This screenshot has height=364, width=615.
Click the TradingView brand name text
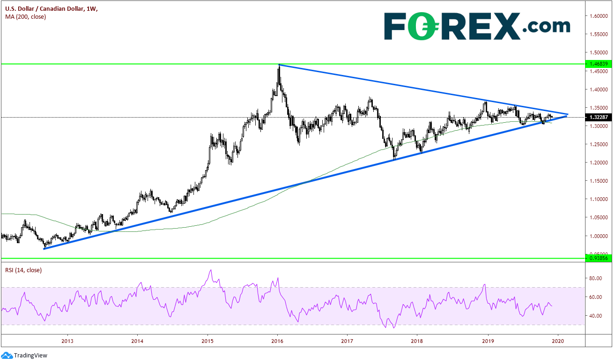click(x=30, y=356)
